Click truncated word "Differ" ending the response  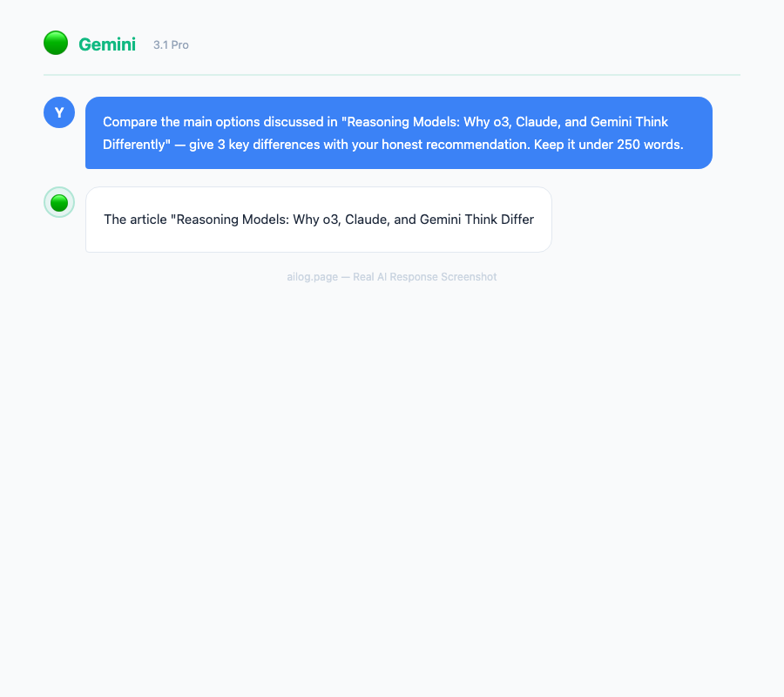pyautogui.click(x=515, y=220)
